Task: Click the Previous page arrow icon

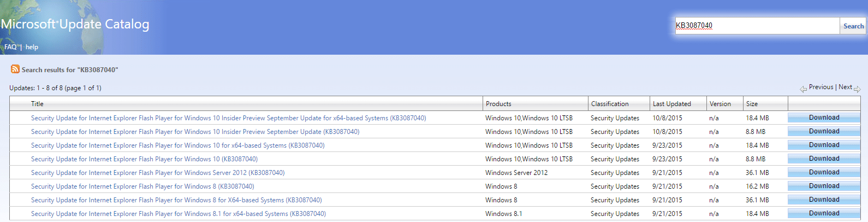Action: (x=804, y=89)
